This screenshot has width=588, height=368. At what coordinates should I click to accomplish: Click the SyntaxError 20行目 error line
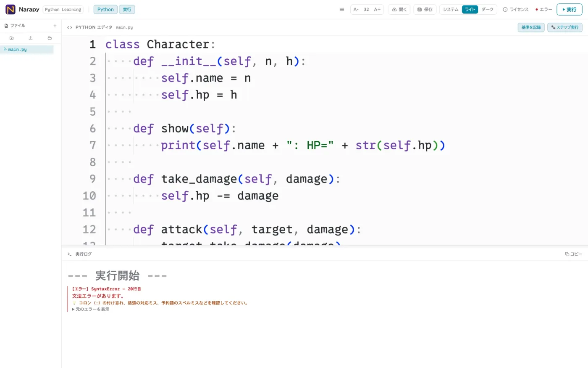pos(106,289)
